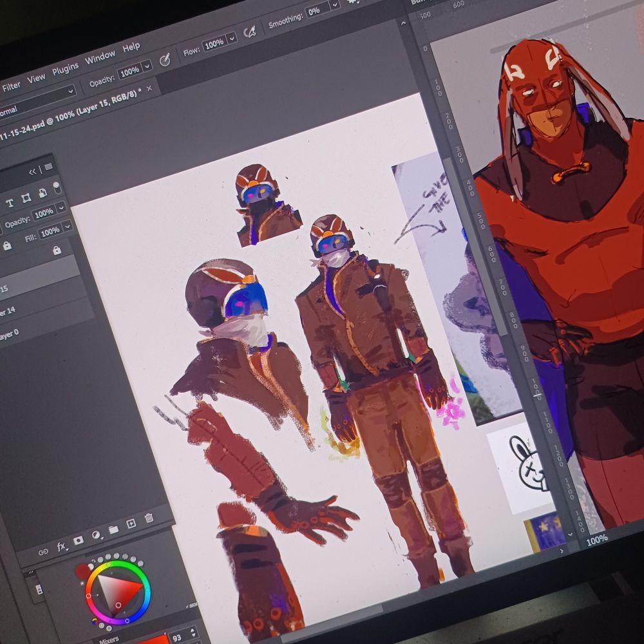The image size is (644, 644).
Task: Open the Fill percentage dropdown
Action: pyautogui.click(x=67, y=227)
